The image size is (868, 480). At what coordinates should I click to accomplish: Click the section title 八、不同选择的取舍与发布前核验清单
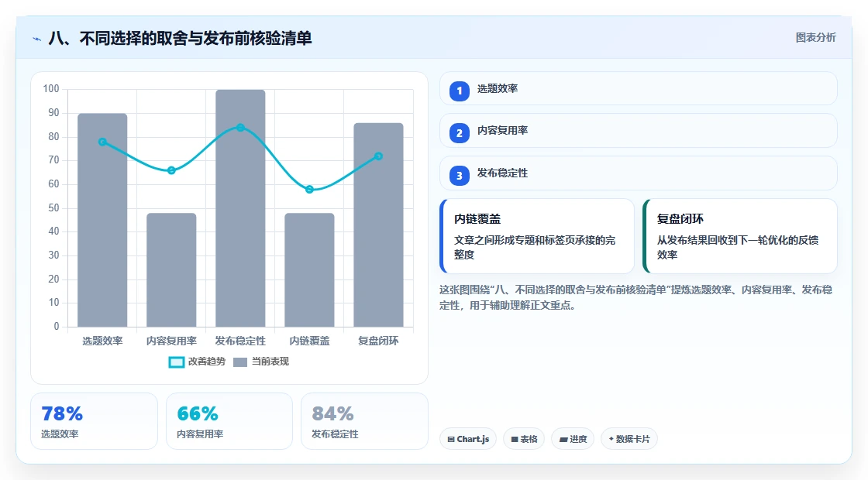180,38
